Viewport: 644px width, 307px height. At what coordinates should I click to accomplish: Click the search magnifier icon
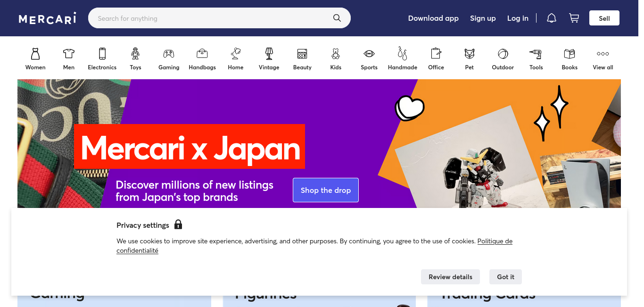[x=337, y=18]
